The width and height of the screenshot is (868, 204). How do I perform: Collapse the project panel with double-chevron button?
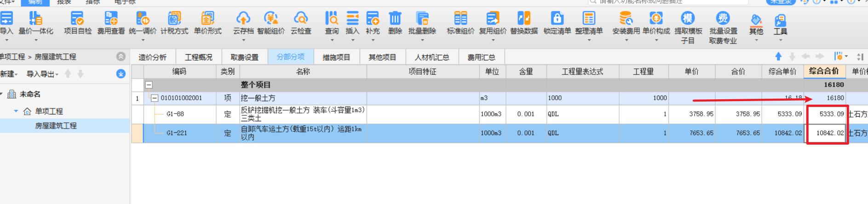tap(121, 57)
